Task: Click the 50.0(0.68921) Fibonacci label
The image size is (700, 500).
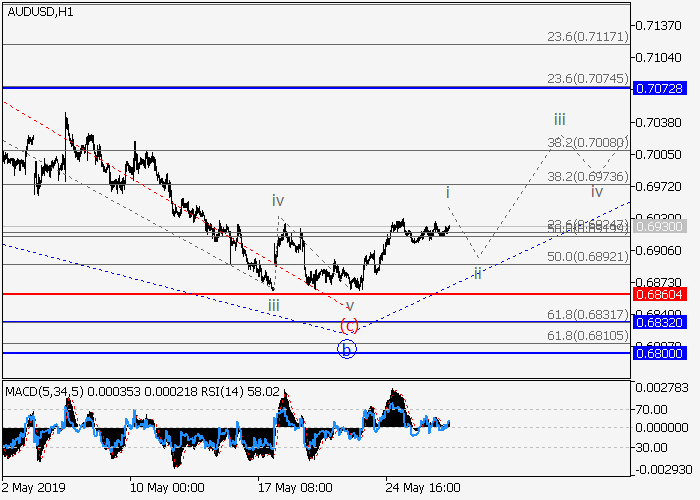Action: [587, 256]
